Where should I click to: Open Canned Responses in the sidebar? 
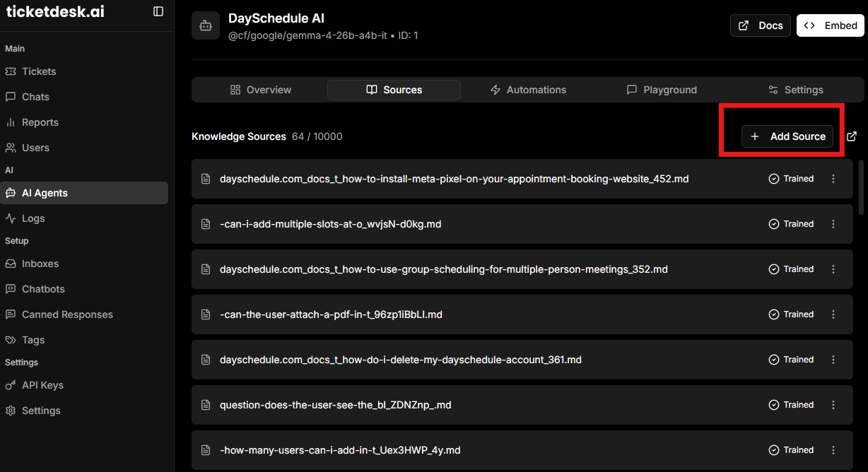tap(85, 314)
